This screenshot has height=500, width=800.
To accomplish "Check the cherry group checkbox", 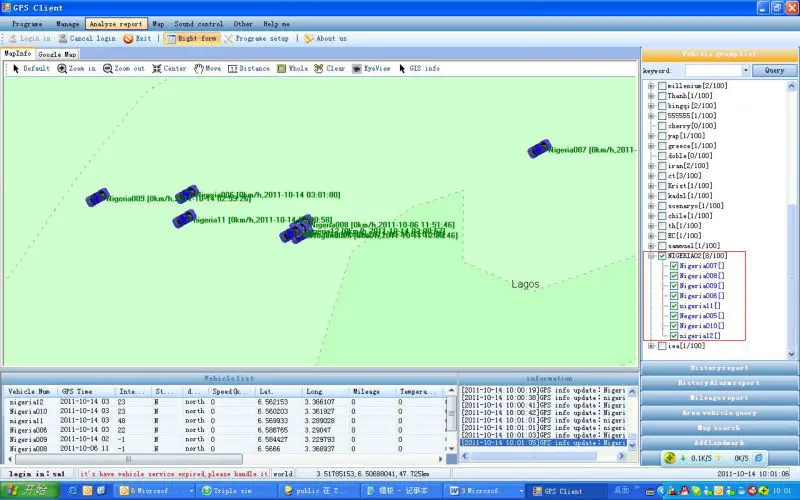I will click(x=662, y=126).
